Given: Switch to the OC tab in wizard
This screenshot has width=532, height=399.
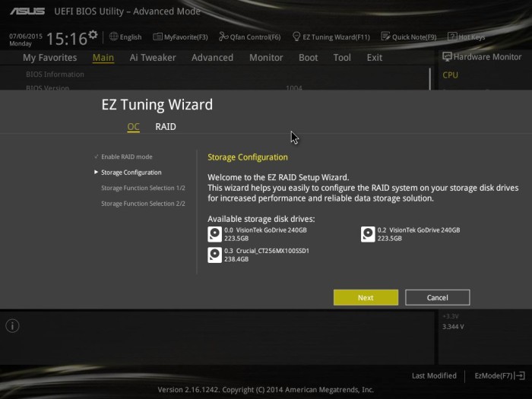Looking at the screenshot, I should coord(133,127).
